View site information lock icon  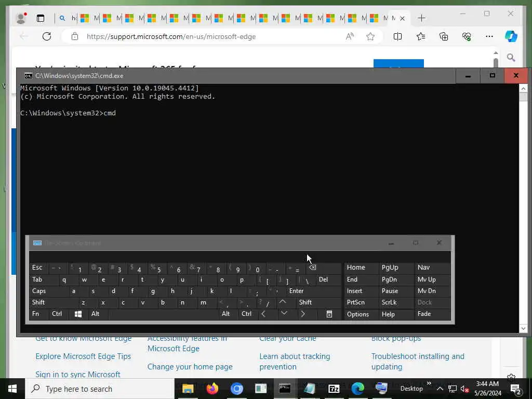pos(75,36)
